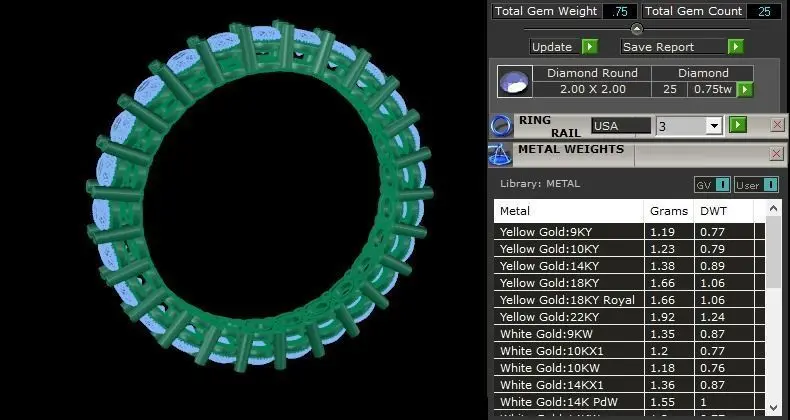Click the DWT column header
Image resolution: width=790 pixels, height=420 pixels.
(723, 211)
